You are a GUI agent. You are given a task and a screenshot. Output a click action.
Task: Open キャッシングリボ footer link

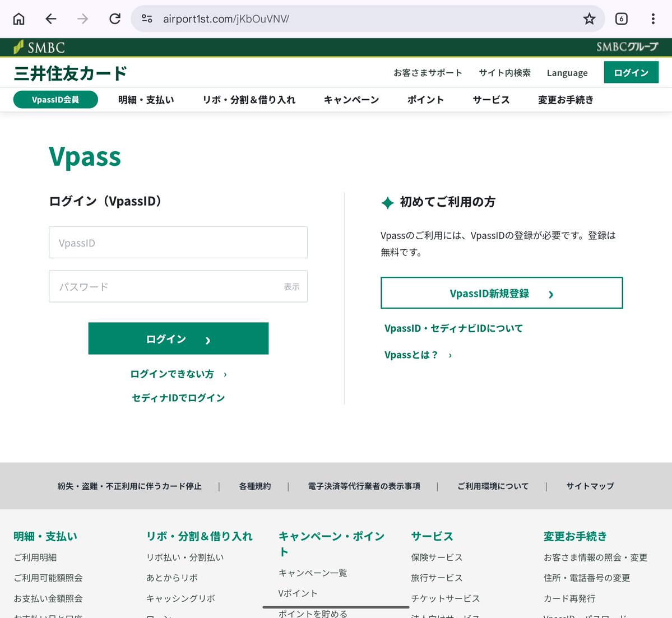(x=180, y=598)
